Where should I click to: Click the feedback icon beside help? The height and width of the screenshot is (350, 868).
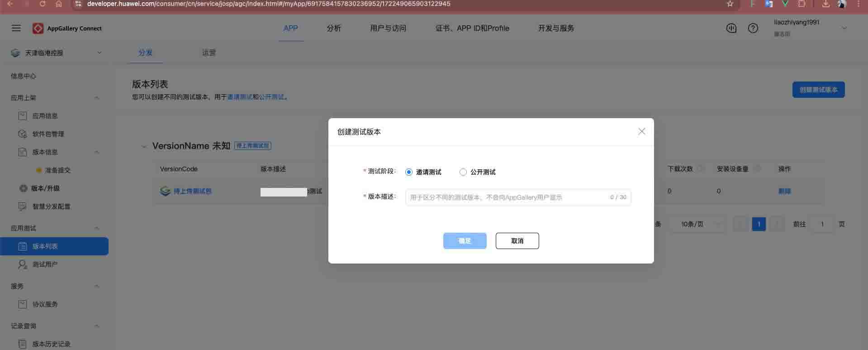[x=731, y=28]
